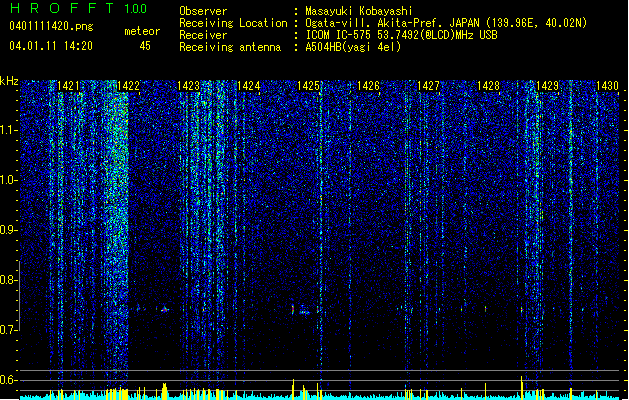Click the 1429 time marker

point(548,86)
